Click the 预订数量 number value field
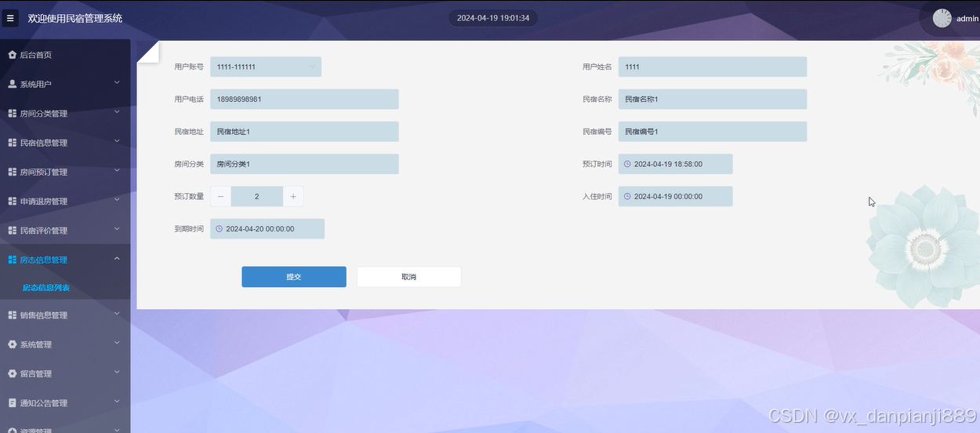The width and height of the screenshot is (980, 433). pyautogui.click(x=257, y=196)
